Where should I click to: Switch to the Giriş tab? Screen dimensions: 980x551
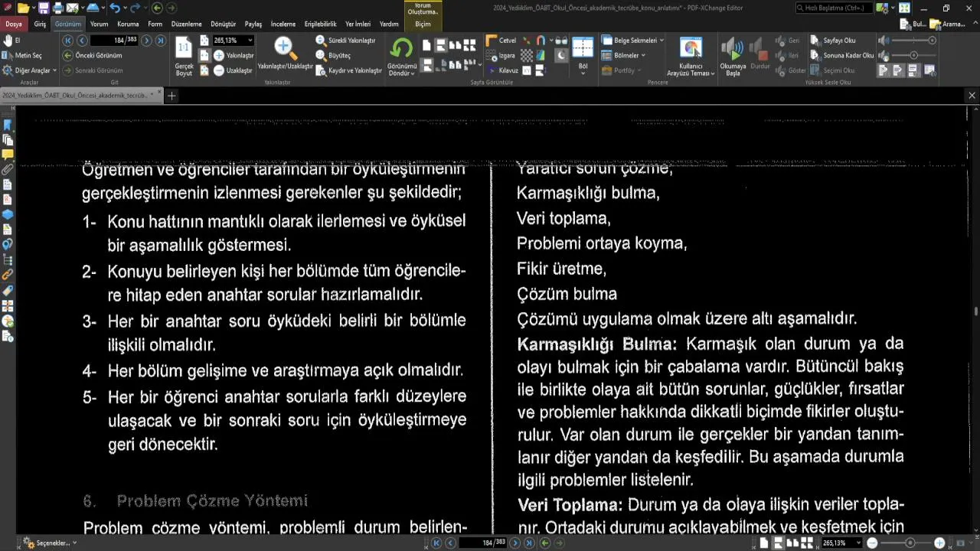[40, 24]
